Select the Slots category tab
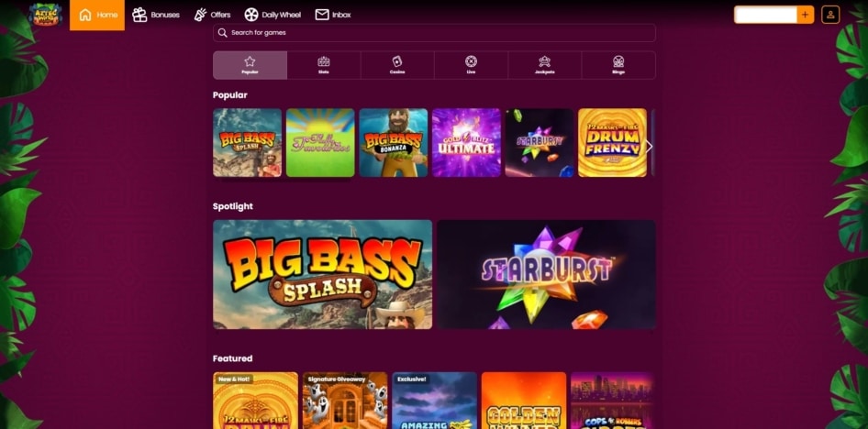 coord(324,65)
